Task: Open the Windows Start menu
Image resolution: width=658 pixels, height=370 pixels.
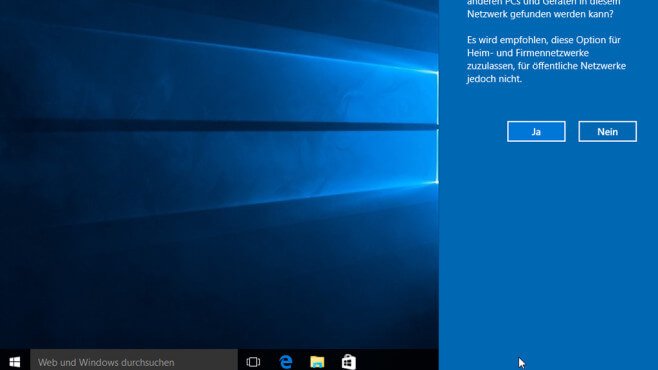Action: coord(15,362)
